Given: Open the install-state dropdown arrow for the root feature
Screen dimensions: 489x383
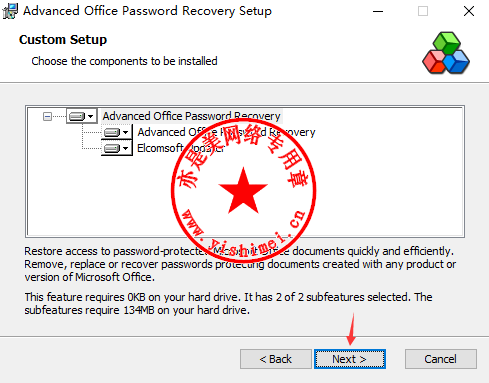Looking at the screenshot, I should coord(90,116).
